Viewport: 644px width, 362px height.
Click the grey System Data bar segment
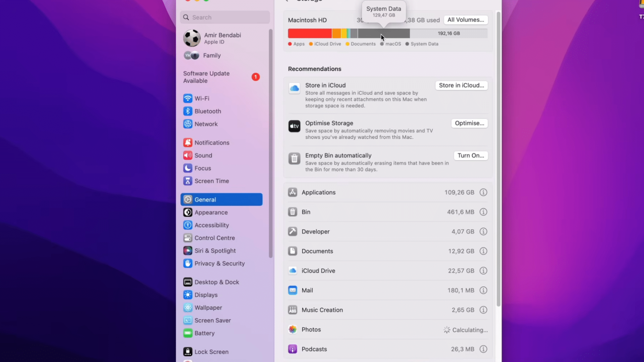click(x=384, y=34)
